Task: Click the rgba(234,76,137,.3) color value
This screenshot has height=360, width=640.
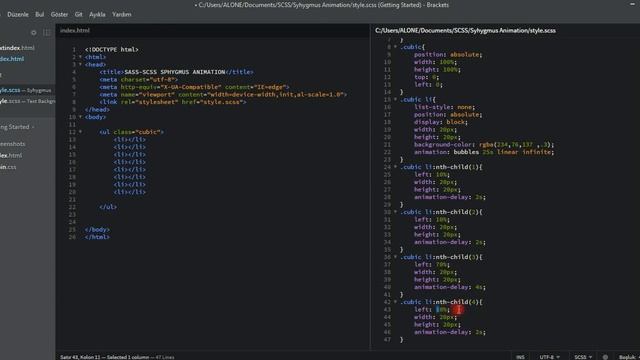Action: pyautogui.click(x=516, y=144)
